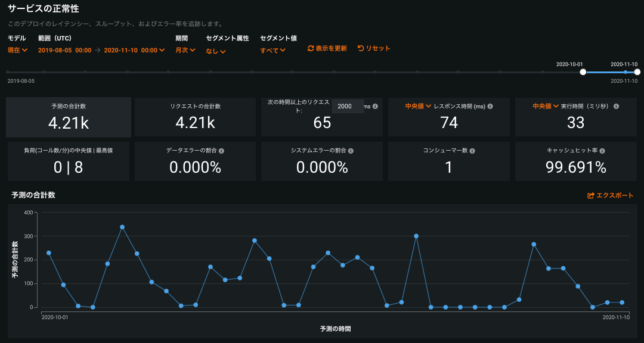
Task: Open 中央値 dropdown for レスポンス時間
Action: tap(418, 106)
